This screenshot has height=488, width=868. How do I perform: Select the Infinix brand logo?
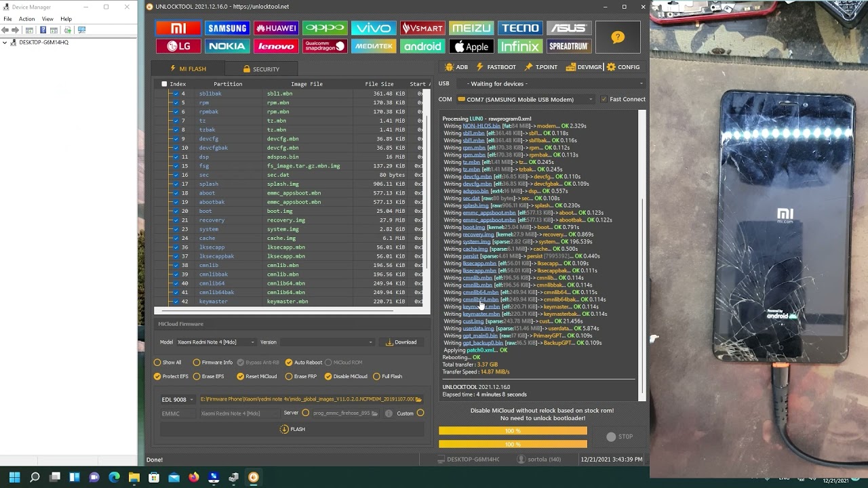520,46
